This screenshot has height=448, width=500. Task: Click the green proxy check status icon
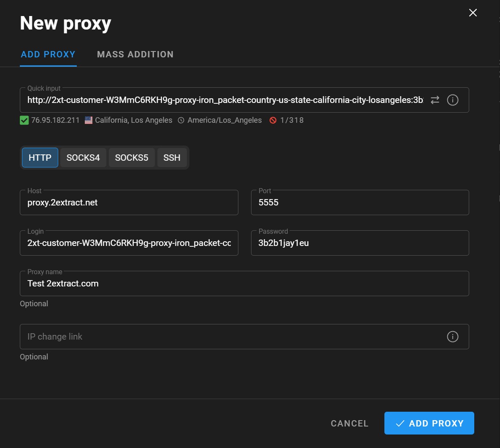24,120
